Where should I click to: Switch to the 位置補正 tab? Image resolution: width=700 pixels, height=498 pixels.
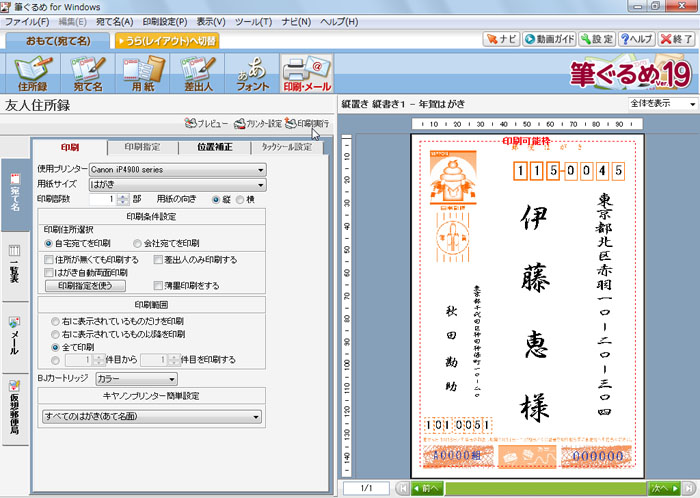tap(215, 147)
